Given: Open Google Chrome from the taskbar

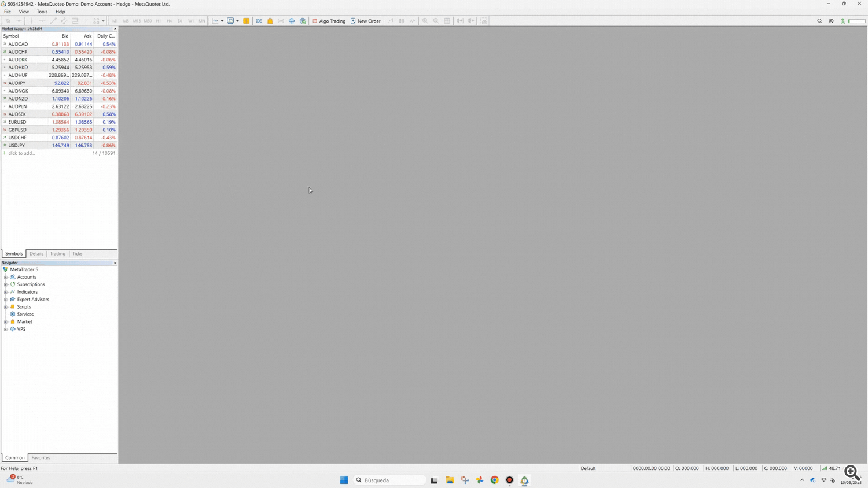Looking at the screenshot, I should [495, 480].
